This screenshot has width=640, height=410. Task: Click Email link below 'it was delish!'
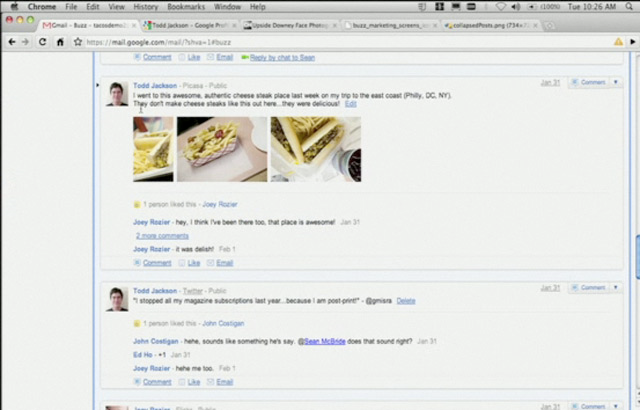point(224,263)
